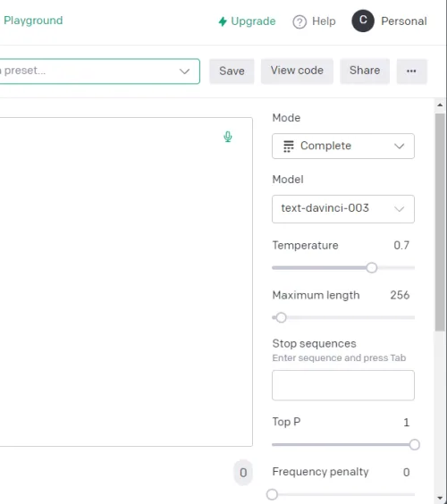Click the Maximum length value 256
447x504 pixels.
pyautogui.click(x=400, y=295)
